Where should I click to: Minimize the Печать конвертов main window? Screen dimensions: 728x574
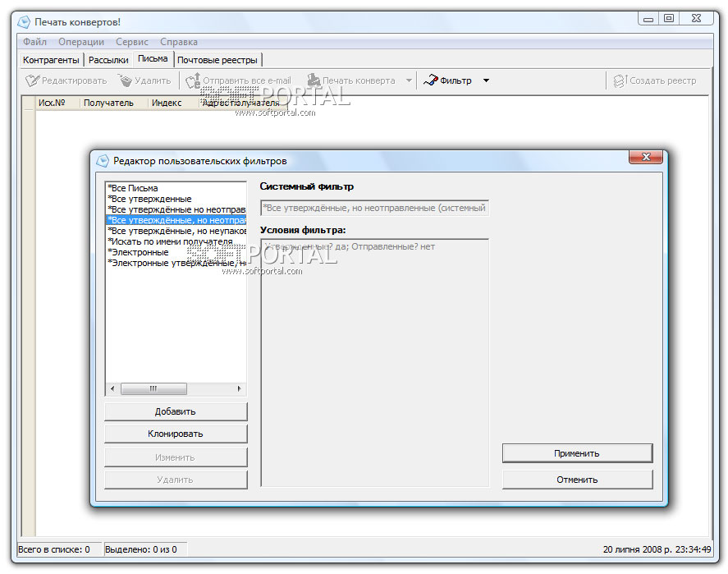[648, 19]
